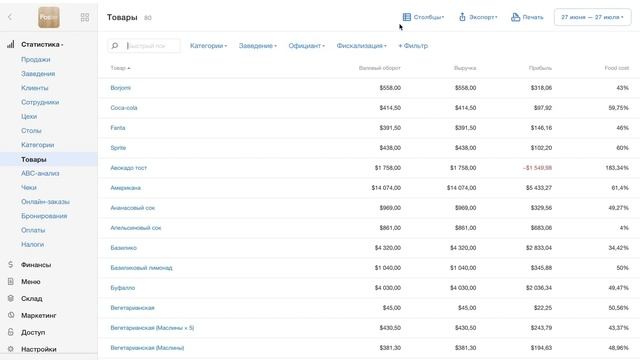Screen dimensions: 640x360
Task: Click the Меню document icon
Action: coord(11,282)
